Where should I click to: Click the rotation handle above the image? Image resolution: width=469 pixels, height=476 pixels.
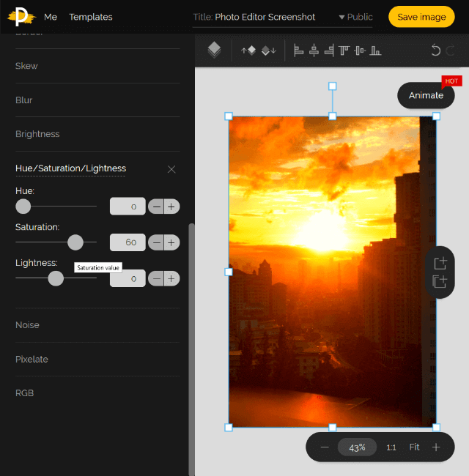(332, 86)
